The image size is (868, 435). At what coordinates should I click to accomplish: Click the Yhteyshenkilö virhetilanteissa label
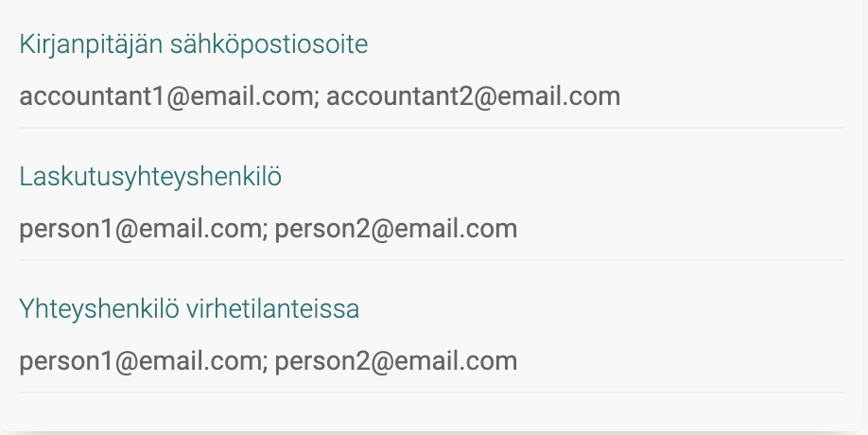point(189,309)
